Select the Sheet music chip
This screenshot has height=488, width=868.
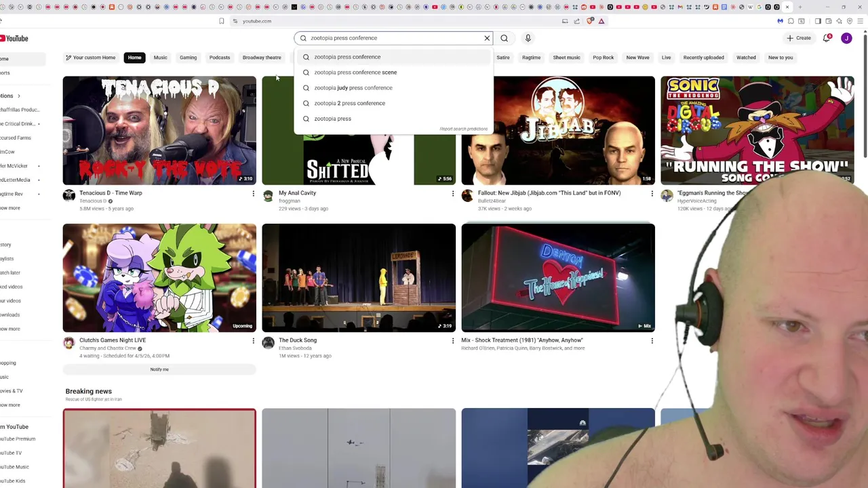566,58
